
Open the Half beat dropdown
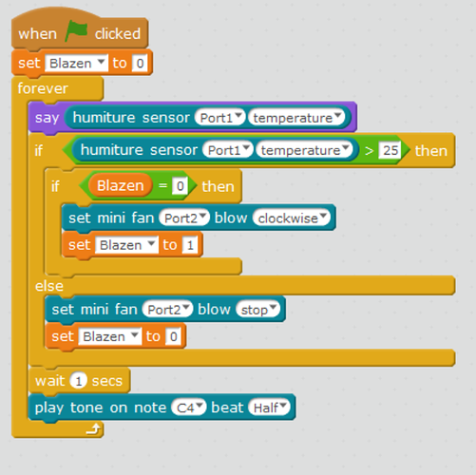point(270,408)
